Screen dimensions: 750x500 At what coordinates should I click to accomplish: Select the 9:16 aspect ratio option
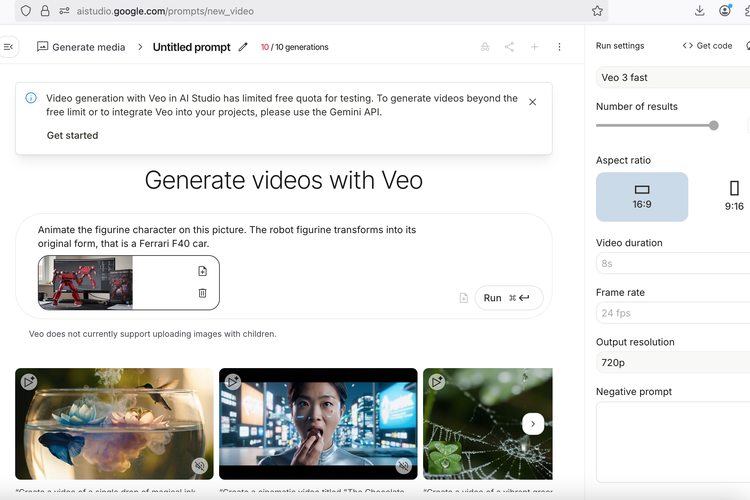(x=734, y=197)
